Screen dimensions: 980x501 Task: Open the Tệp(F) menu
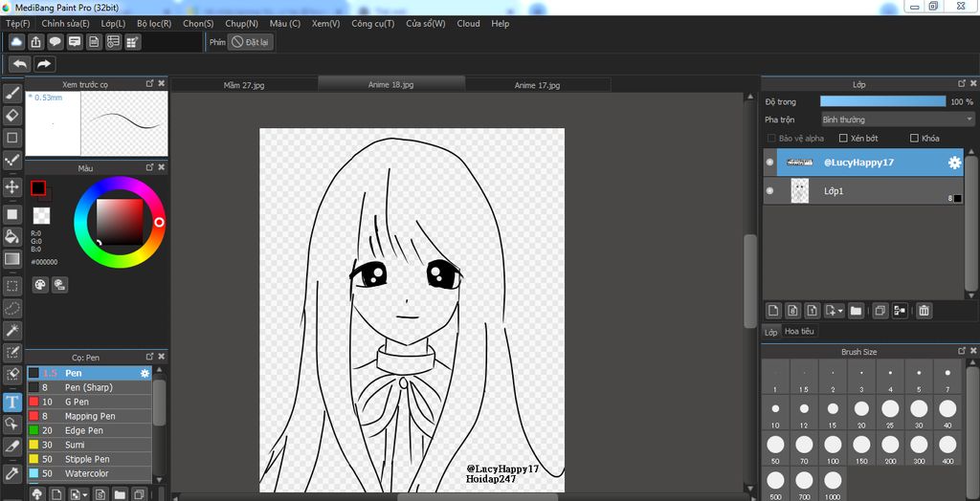[x=18, y=24]
